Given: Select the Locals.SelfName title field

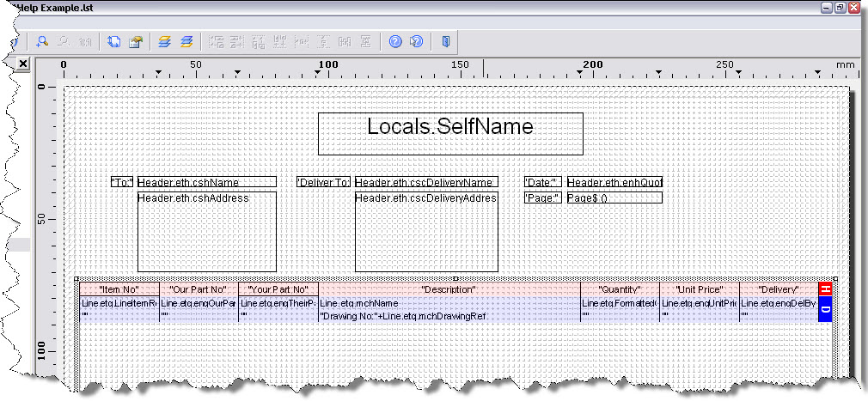Looking at the screenshot, I should pos(450,134).
